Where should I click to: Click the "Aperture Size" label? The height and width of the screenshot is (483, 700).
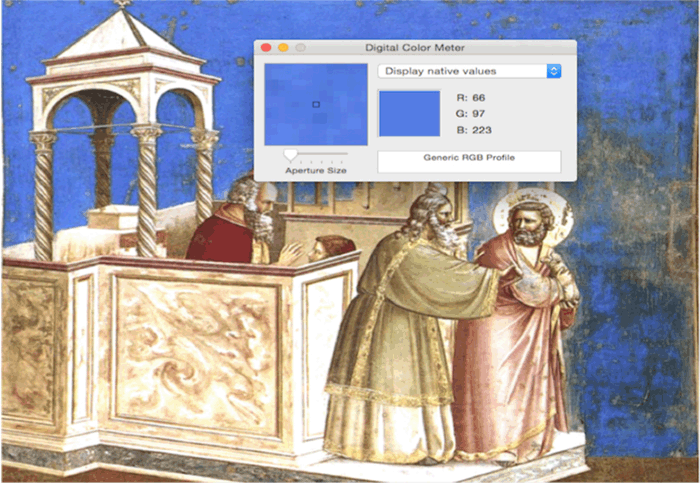(x=316, y=171)
